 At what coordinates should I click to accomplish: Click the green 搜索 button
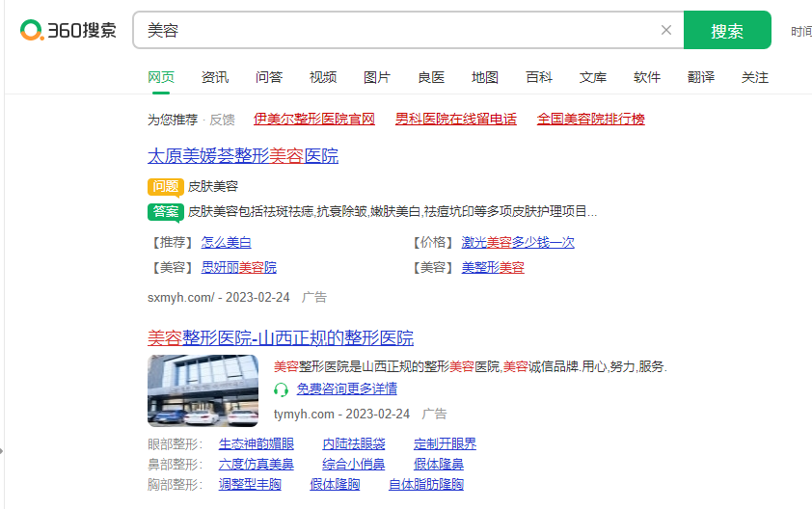[x=727, y=30]
